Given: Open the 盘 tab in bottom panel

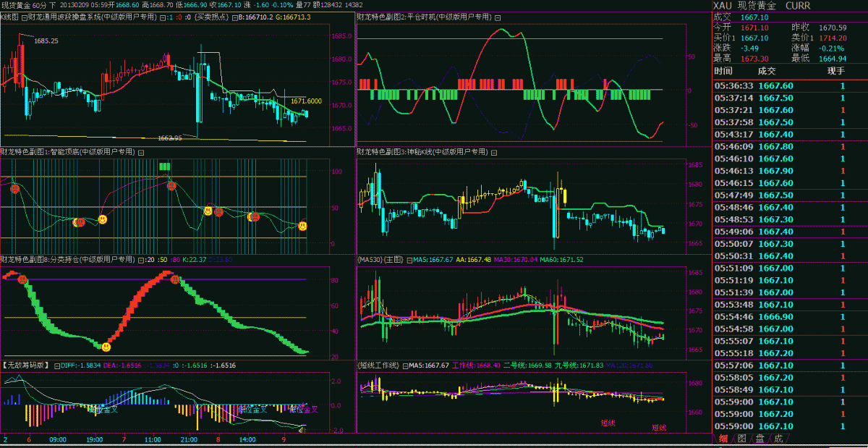Looking at the screenshot, I should click(x=759, y=439).
